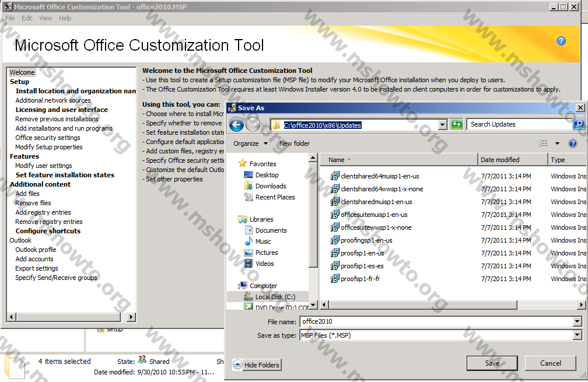Select Specify Send/Receive groups
The height and width of the screenshot is (382, 588).
point(56,278)
